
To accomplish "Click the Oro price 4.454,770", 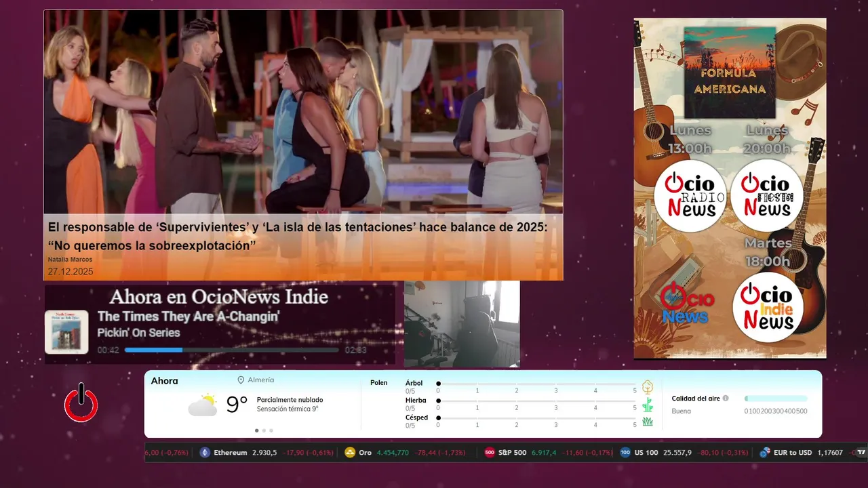I will [x=393, y=453].
